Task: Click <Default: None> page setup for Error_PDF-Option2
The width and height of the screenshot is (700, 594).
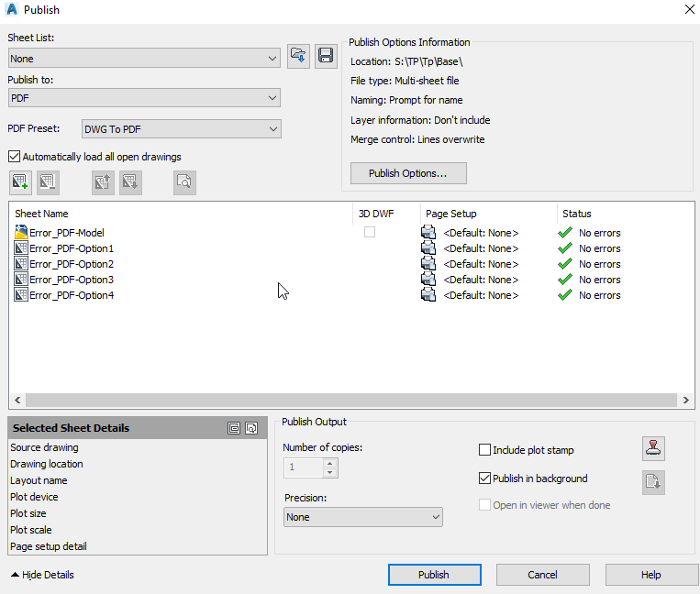Action: (x=481, y=264)
